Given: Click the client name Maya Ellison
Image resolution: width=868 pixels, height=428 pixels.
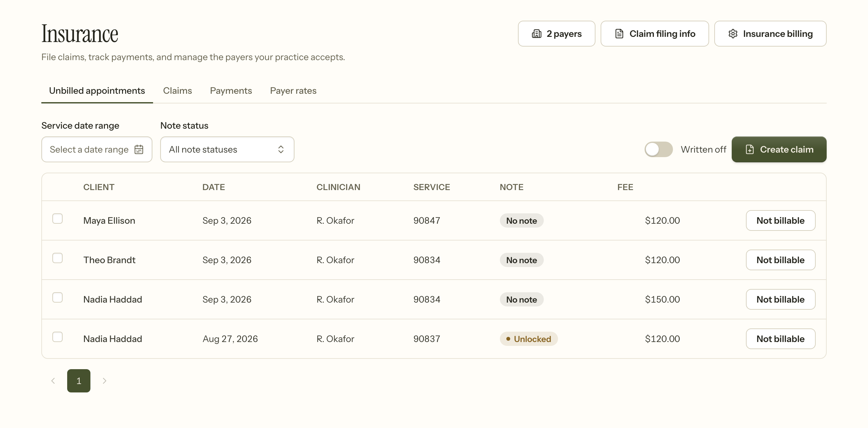Looking at the screenshot, I should coord(109,220).
